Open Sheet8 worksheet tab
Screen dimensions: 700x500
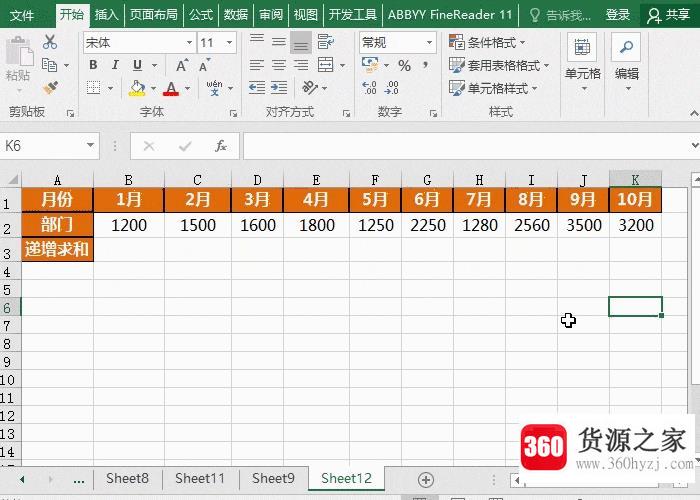[127, 479]
